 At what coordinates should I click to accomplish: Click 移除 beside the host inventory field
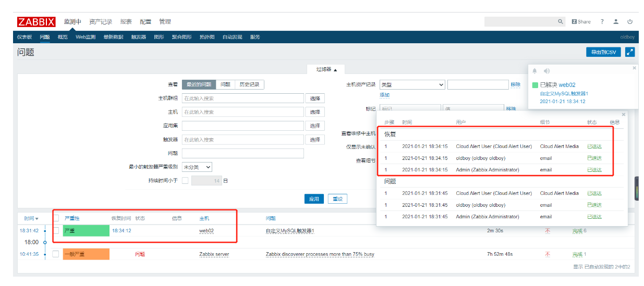tap(515, 84)
